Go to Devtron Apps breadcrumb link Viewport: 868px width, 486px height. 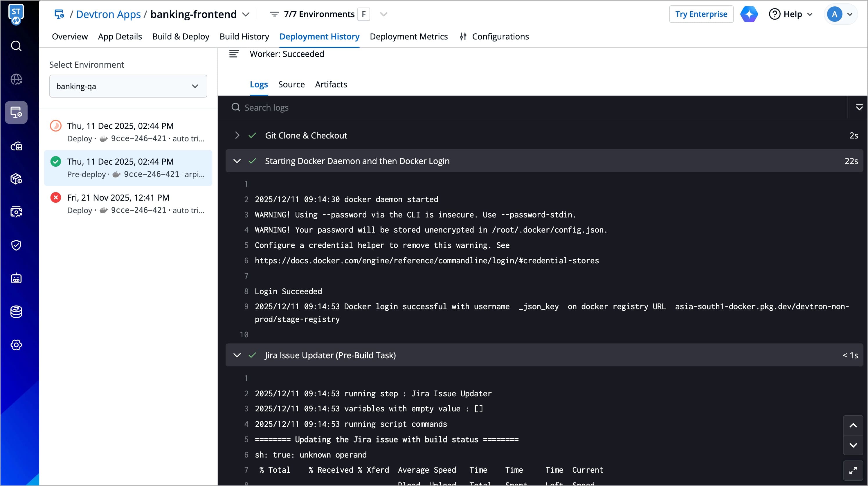[x=108, y=14]
